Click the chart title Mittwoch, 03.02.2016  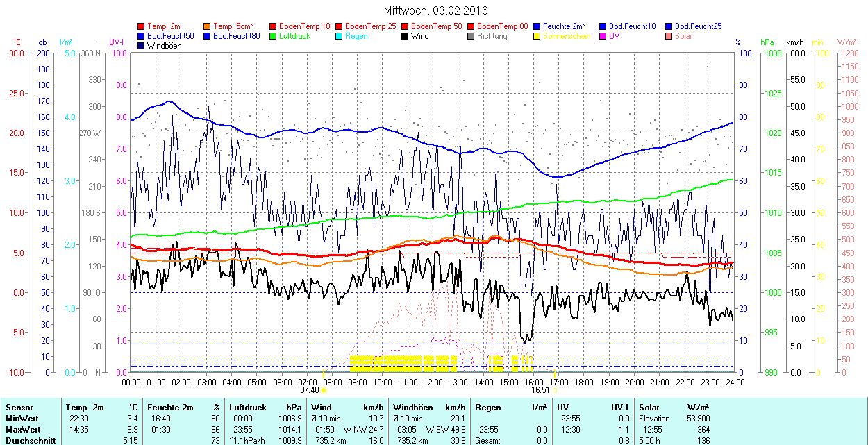click(435, 10)
